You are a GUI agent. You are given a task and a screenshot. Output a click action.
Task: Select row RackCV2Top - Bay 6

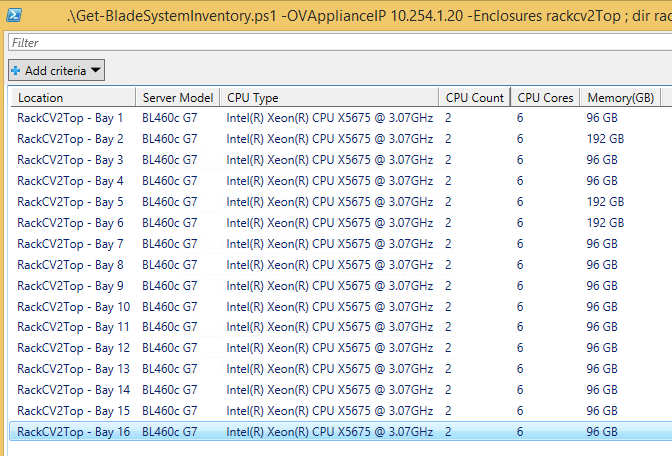coord(341,223)
